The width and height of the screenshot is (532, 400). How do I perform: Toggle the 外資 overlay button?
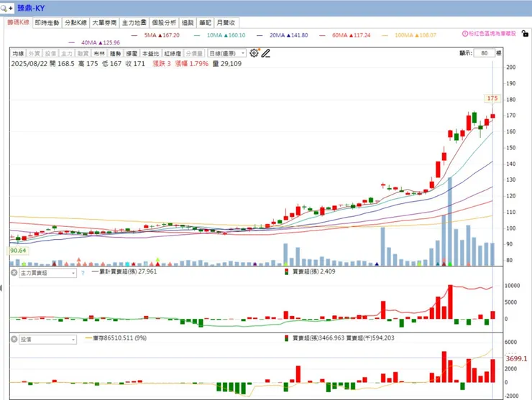pyautogui.click(x=35, y=53)
